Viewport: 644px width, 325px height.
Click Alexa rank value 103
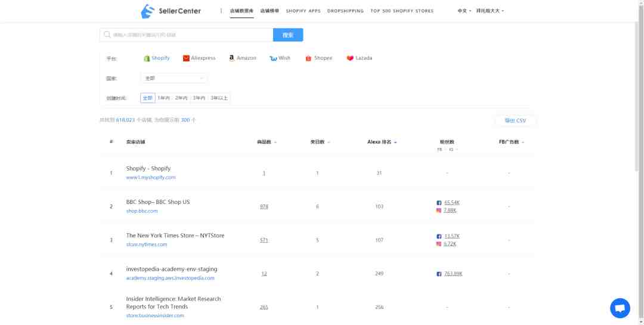(x=379, y=207)
